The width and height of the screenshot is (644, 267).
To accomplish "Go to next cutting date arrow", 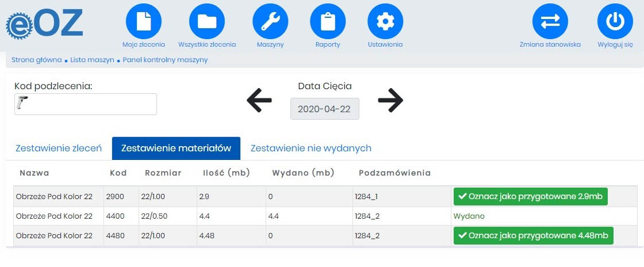I will click(x=390, y=101).
